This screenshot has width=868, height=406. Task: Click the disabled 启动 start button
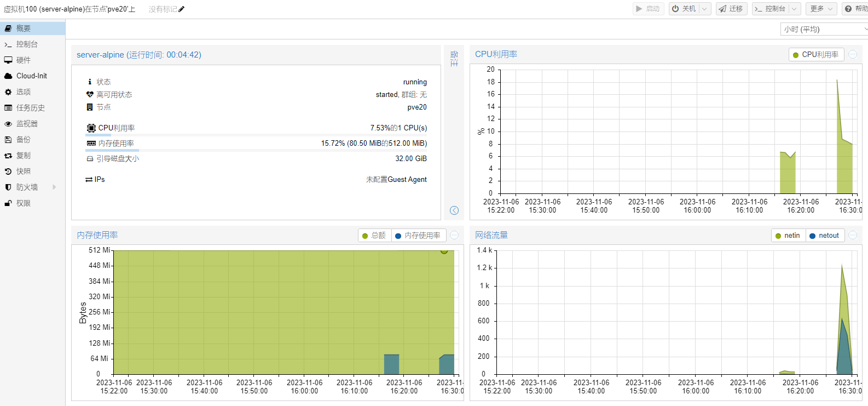tap(648, 9)
